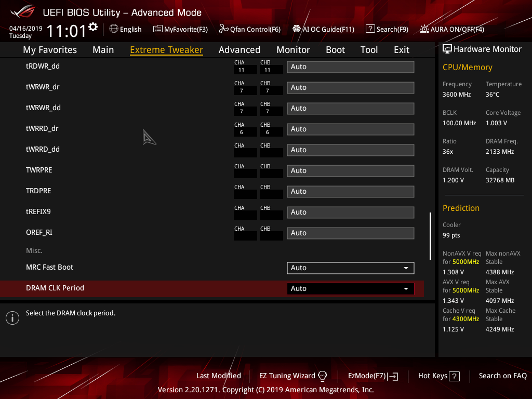Screen dimensions: 532x399
Task: Select the Extreme Tweaker tab
Action: 167,50
